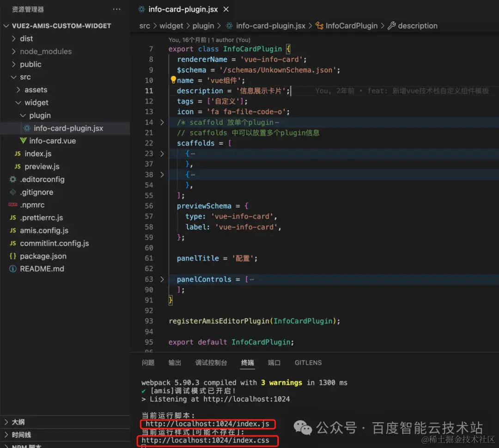Place cursor on line number 11
The height and width of the screenshot is (448, 499).
149,91
